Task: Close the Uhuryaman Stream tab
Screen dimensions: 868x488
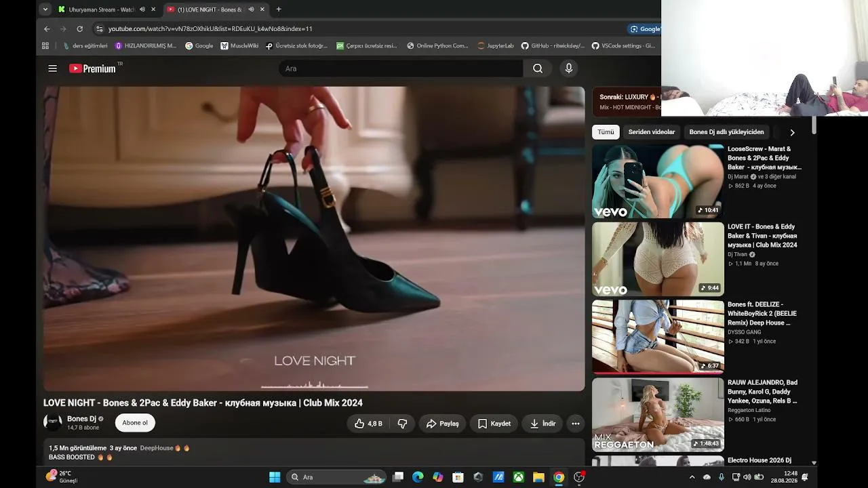Action: (153, 9)
